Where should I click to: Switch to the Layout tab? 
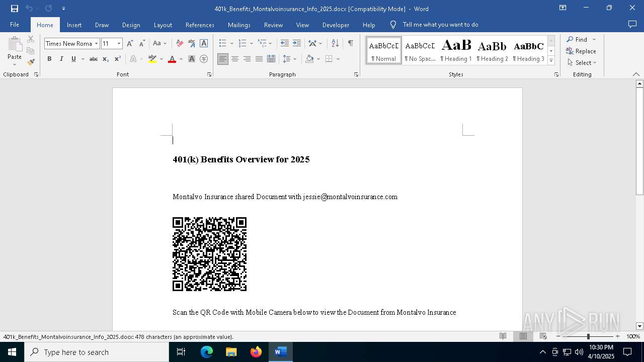163,25
